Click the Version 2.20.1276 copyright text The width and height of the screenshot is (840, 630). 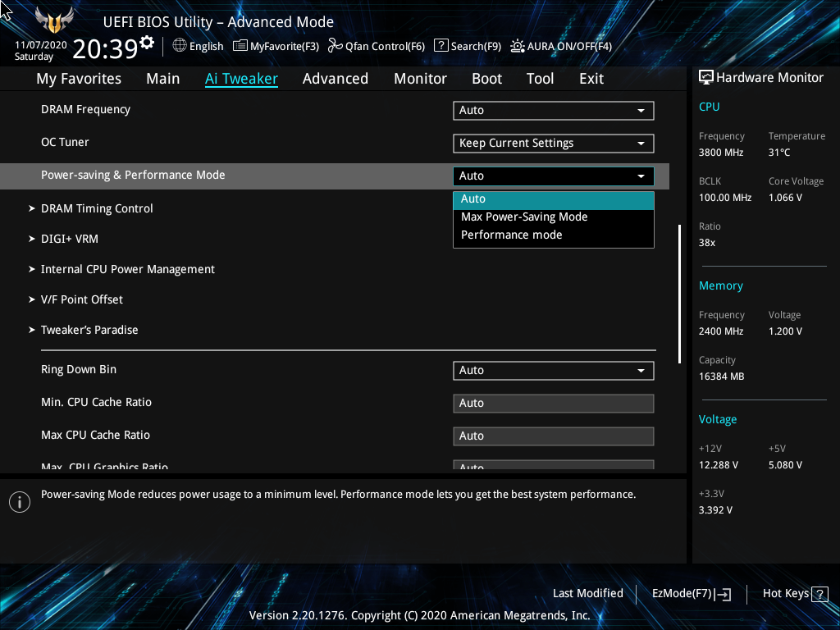coord(419,615)
